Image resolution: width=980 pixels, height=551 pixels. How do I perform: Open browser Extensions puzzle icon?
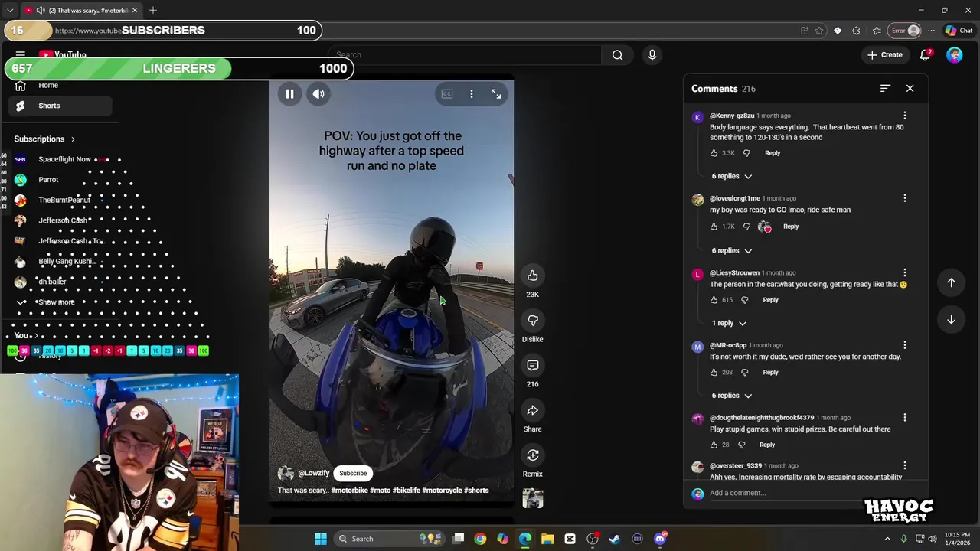click(856, 31)
